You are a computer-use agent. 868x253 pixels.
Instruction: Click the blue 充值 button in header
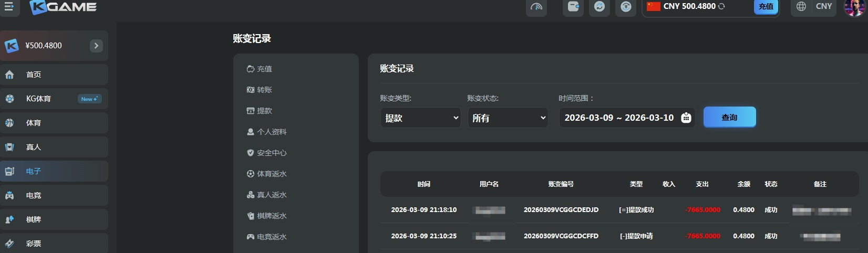click(766, 6)
